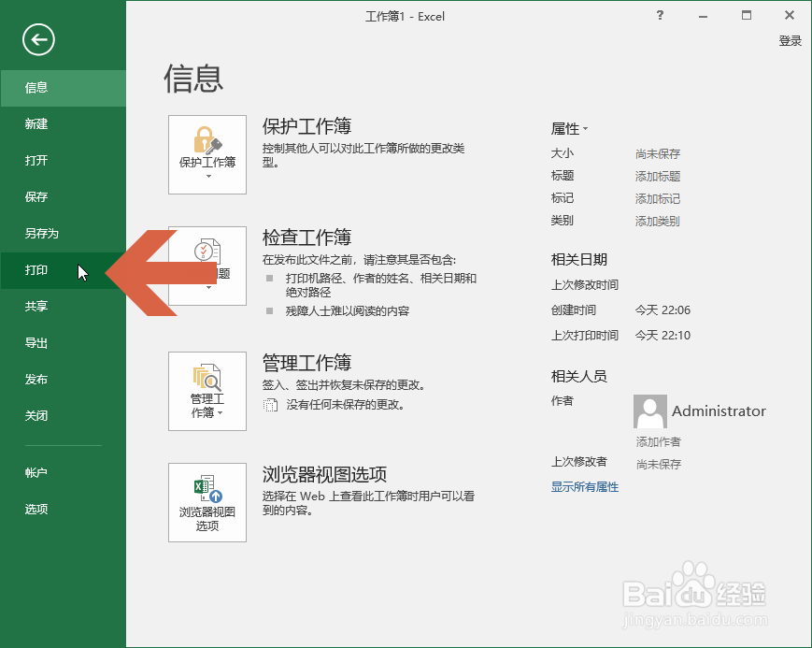Click the 今天 22:06 creation time value
Image resolution: width=812 pixels, height=648 pixels.
(x=662, y=310)
